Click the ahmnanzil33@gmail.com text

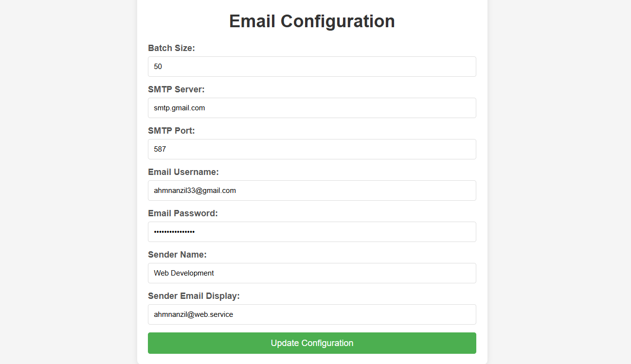pos(195,191)
